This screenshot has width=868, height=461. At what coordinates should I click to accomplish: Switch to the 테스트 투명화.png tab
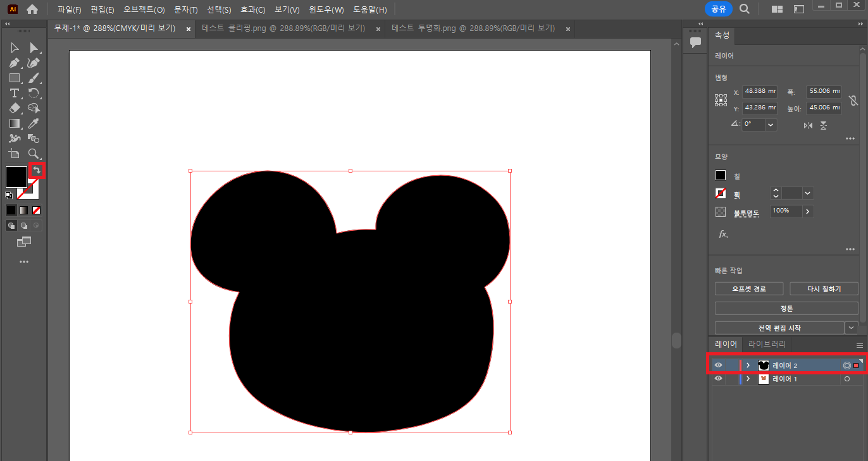[473, 28]
